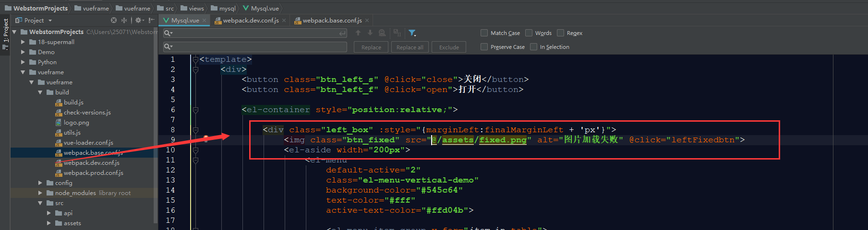Open check-versions.js in the tree
868x230 pixels.
[x=87, y=113]
